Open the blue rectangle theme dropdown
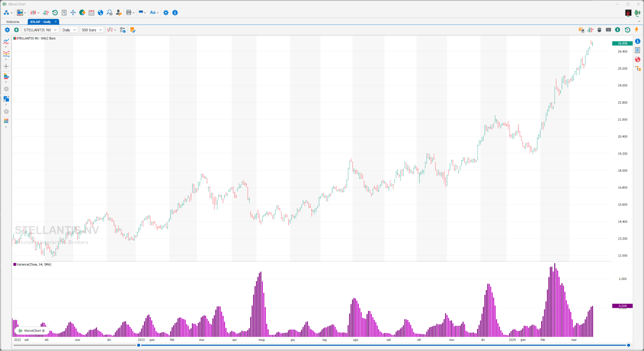Screen dimensions: 644x351 tap(142, 13)
